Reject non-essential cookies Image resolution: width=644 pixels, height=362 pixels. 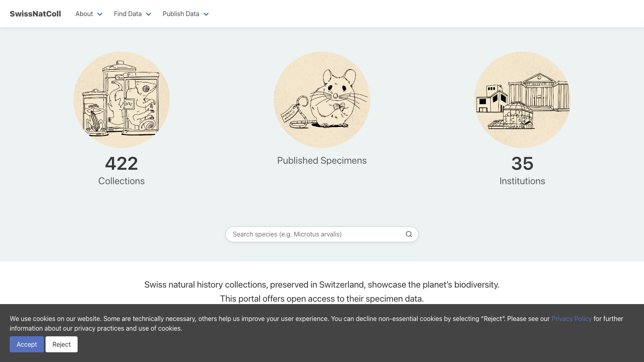tap(61, 344)
